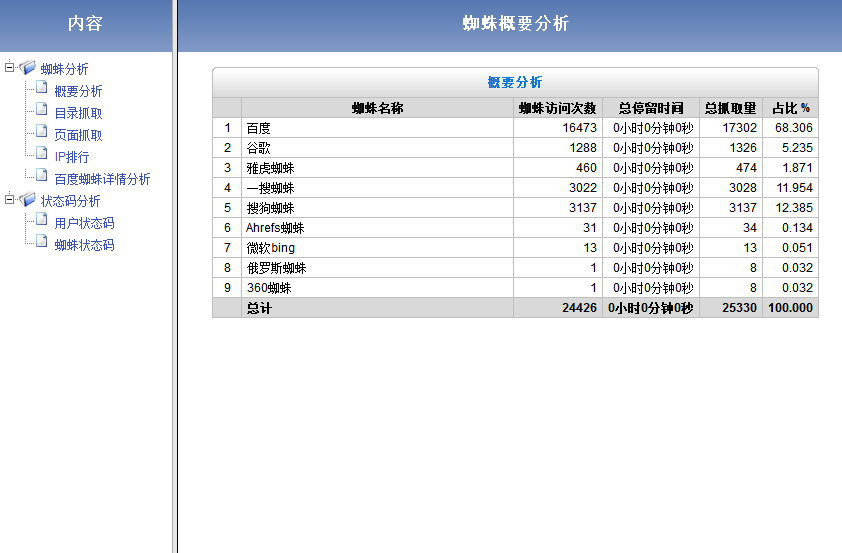Select the Ahrefs蜘蛛 name cell

(x=378, y=228)
